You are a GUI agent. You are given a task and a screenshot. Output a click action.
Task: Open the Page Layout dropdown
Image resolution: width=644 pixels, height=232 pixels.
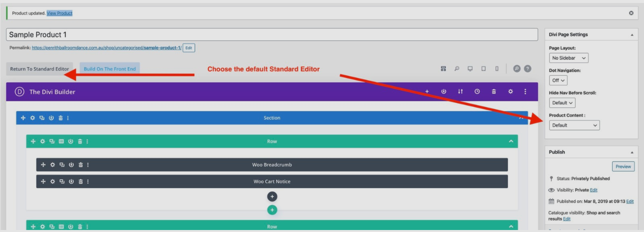(x=569, y=58)
